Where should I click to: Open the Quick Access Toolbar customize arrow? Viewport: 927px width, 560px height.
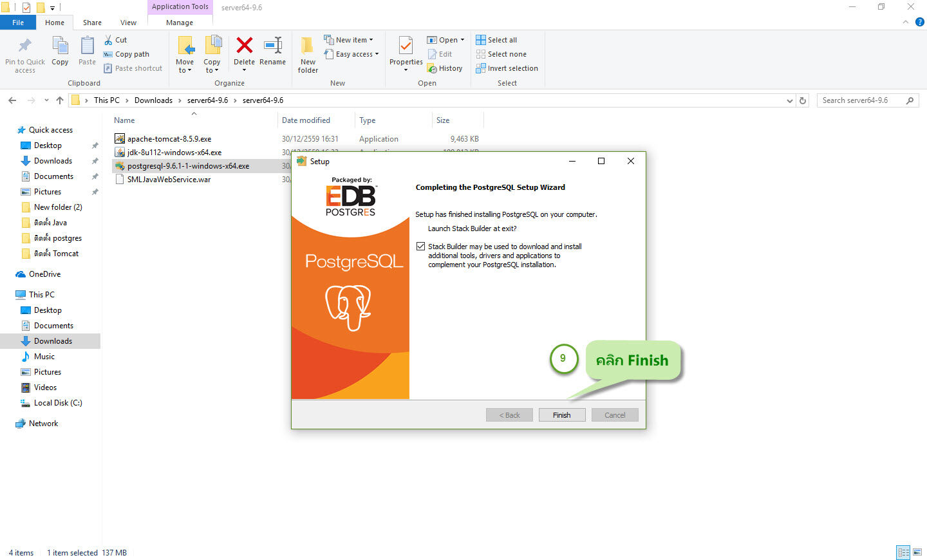53,8
